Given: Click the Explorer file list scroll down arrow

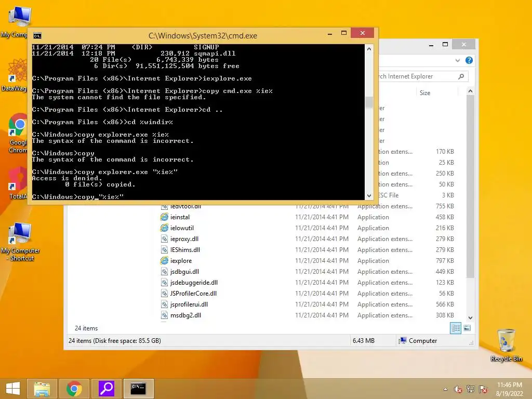Looking at the screenshot, I should (470, 318).
